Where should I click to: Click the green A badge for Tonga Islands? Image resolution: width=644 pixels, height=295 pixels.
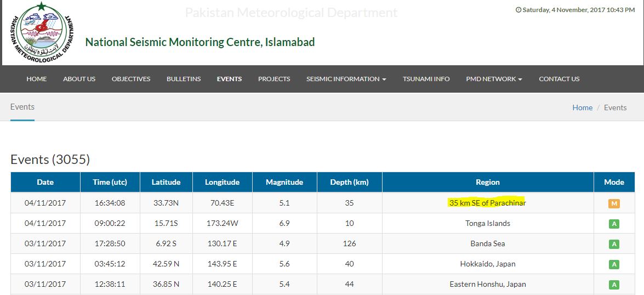tap(614, 224)
